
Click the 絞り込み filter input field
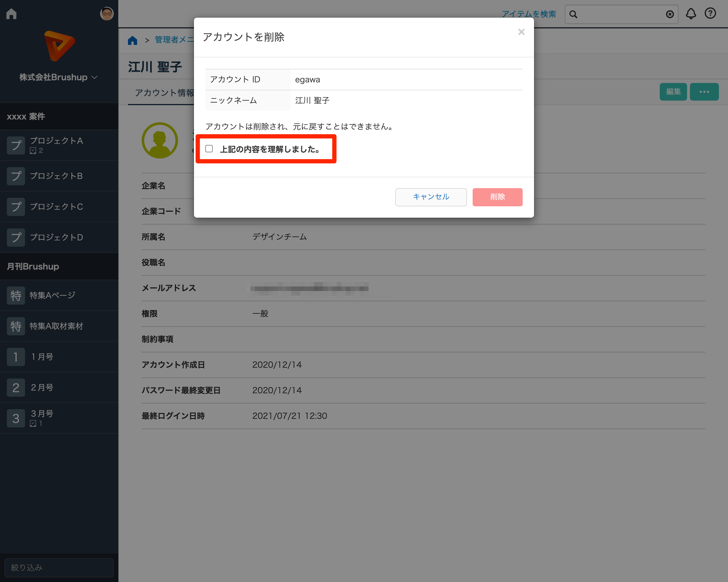[59, 568]
